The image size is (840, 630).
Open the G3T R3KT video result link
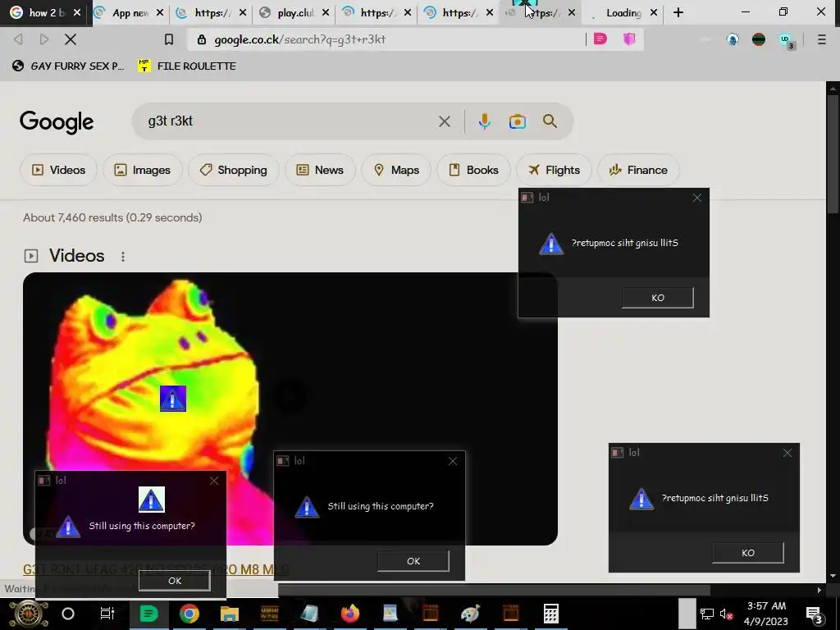(155, 569)
